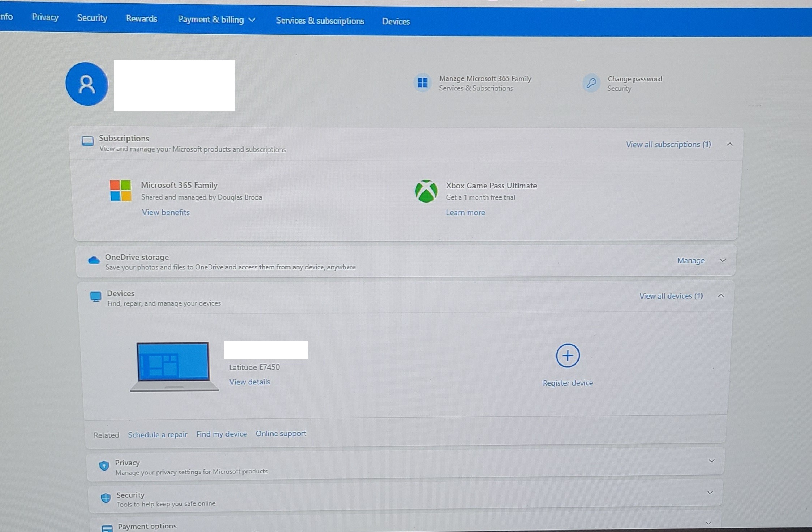This screenshot has height=532, width=812.
Task: Open the Privacy tab in top navigation
Action: click(45, 17)
